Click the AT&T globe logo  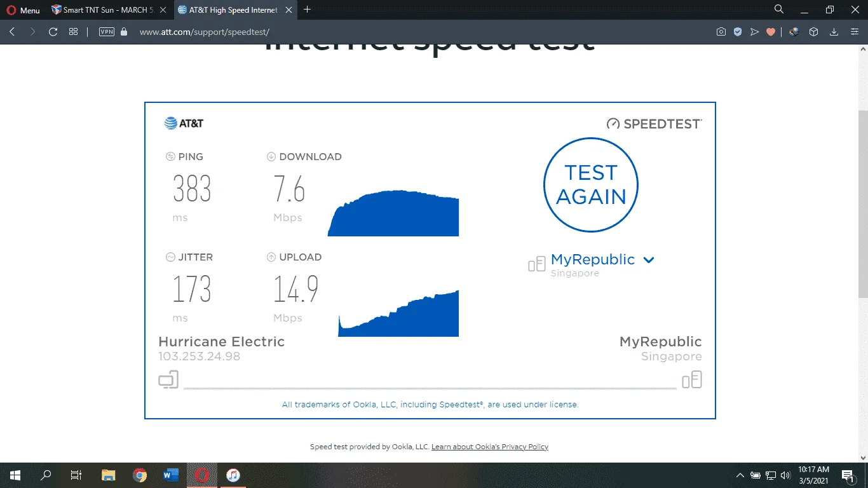tap(184, 123)
